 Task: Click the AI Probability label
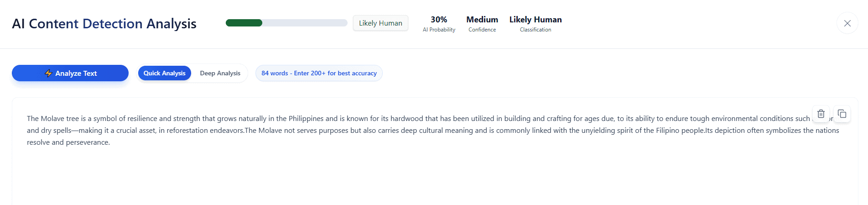pos(439,30)
